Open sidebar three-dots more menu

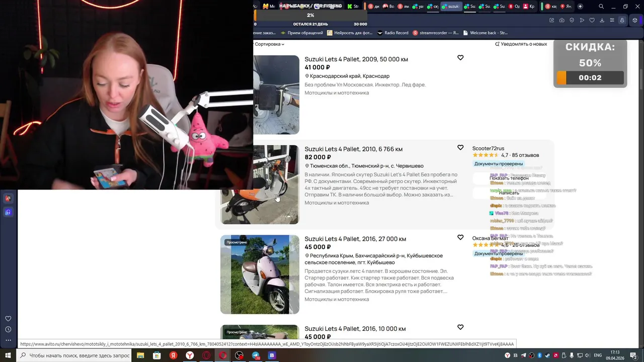(8, 340)
